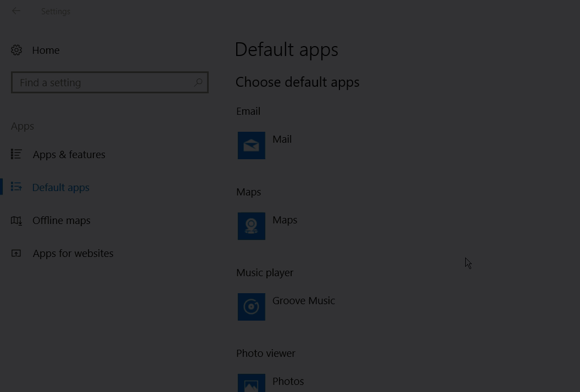Click the Maps app icon

pos(251,226)
